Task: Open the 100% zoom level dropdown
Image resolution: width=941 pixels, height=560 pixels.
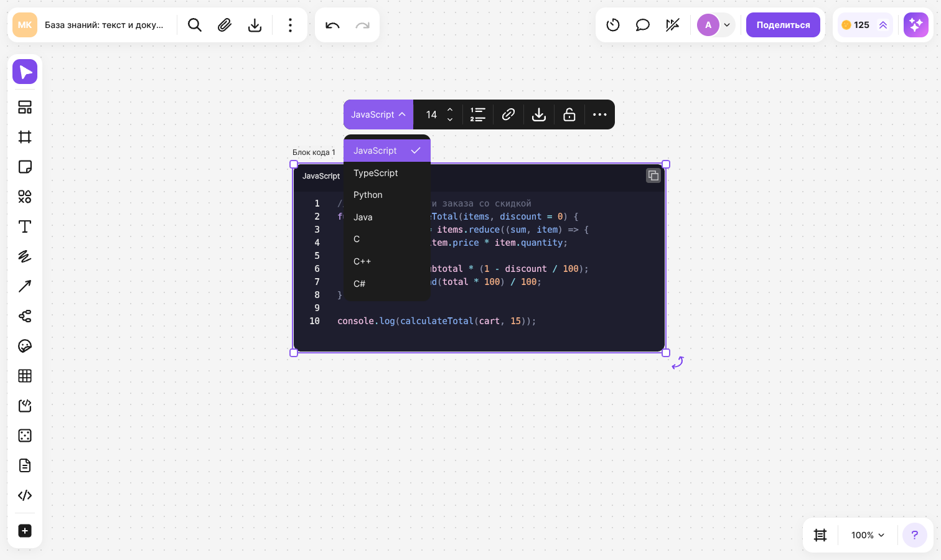Action: pos(868,535)
